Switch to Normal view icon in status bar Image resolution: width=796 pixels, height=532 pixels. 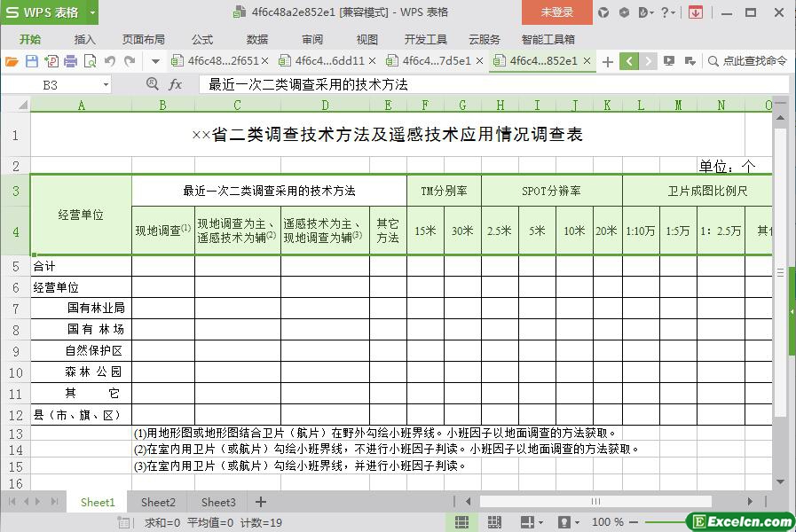coord(461,522)
